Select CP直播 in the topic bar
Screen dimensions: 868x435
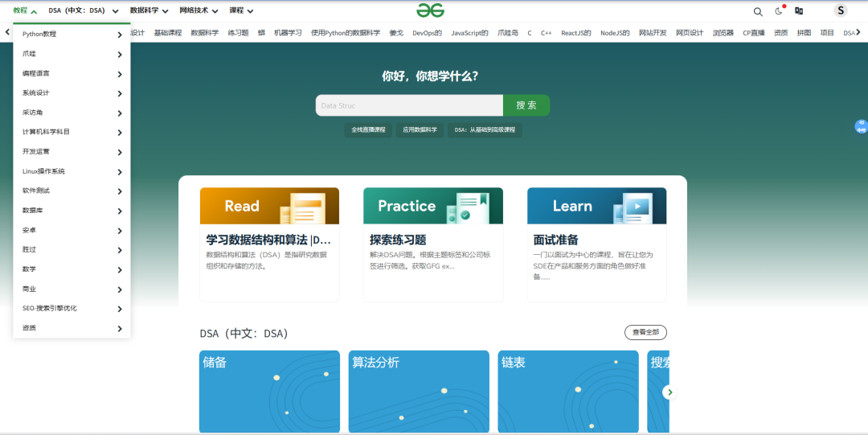pos(753,33)
